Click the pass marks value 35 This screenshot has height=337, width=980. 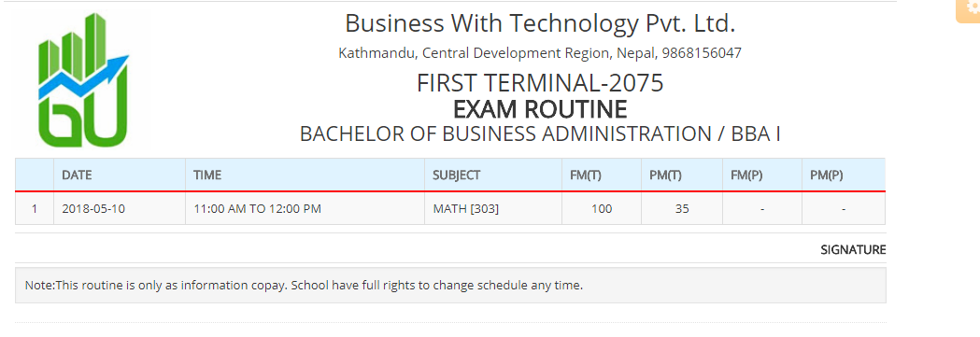click(682, 208)
